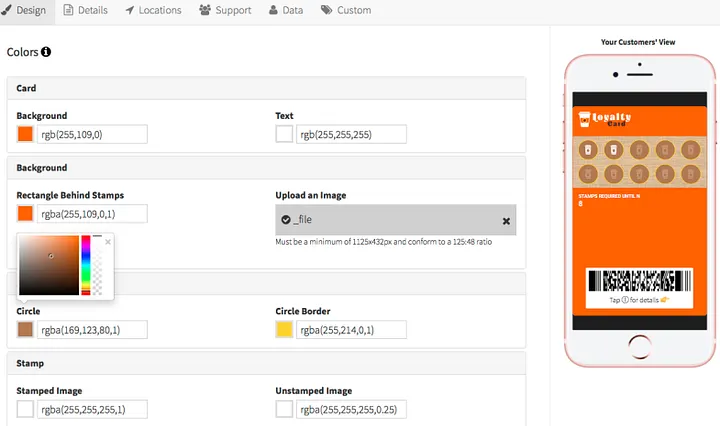Edit the Rectangle Behind Stamps rgba field
Viewport: 720px width, 426px height.
coord(92,213)
